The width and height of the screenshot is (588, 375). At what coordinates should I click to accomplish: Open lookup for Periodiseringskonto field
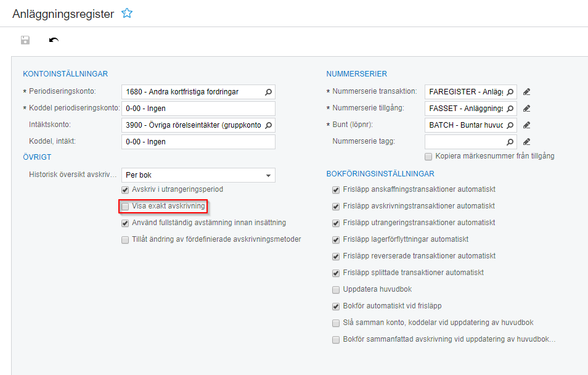pos(268,92)
